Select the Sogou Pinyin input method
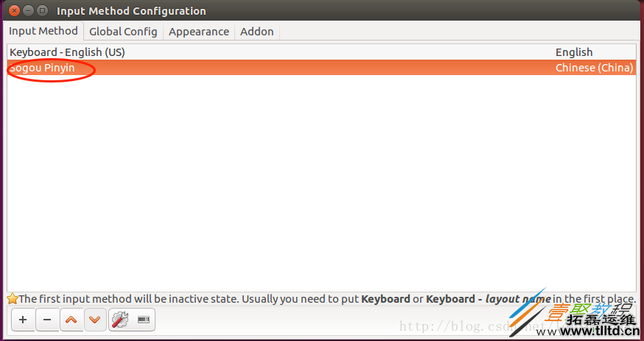 pyautogui.click(x=43, y=68)
